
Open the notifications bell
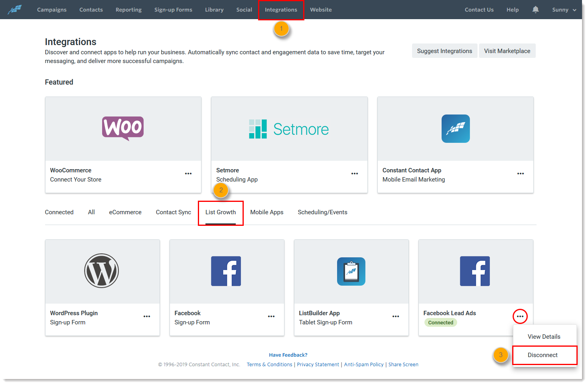point(535,10)
